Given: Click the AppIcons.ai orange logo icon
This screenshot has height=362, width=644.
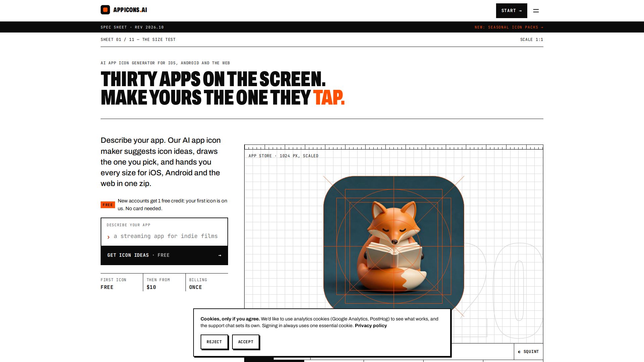Looking at the screenshot, I should click(105, 10).
